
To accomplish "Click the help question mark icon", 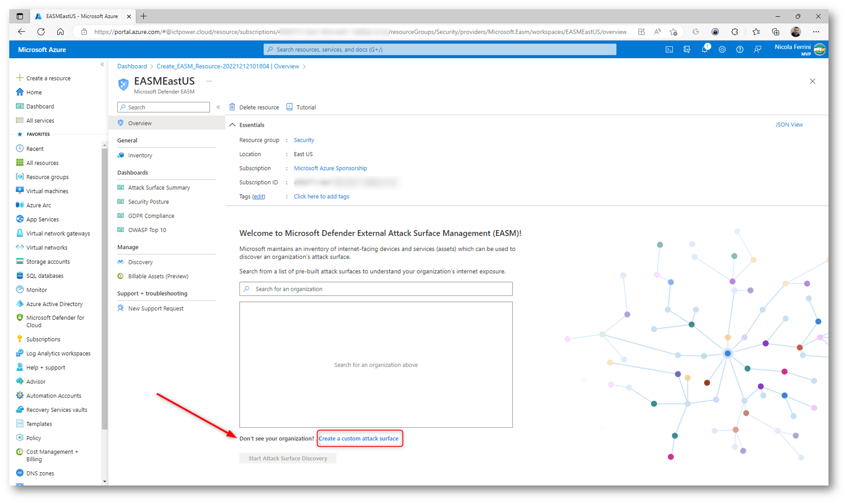I will coord(739,50).
